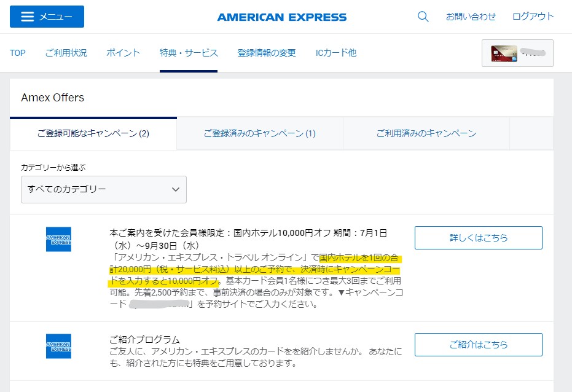Click the ご紹介はこちら button

[478, 345]
